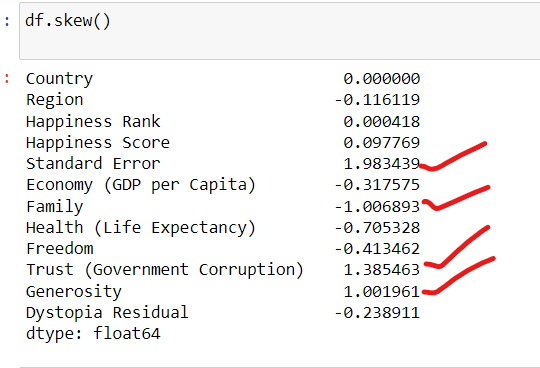
Task: Click inside the df.skew() code cell
Action: [x=280, y=31]
